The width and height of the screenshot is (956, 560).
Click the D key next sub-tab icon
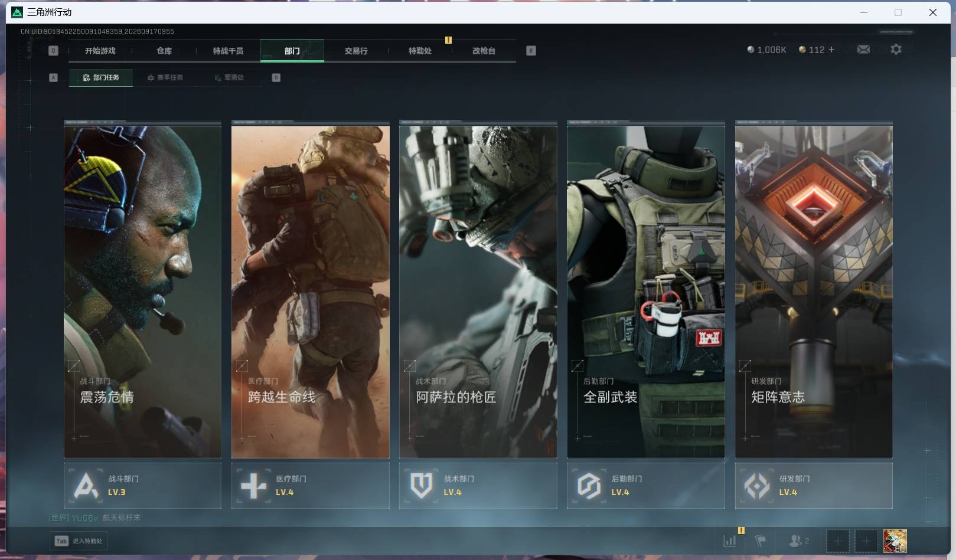point(276,77)
